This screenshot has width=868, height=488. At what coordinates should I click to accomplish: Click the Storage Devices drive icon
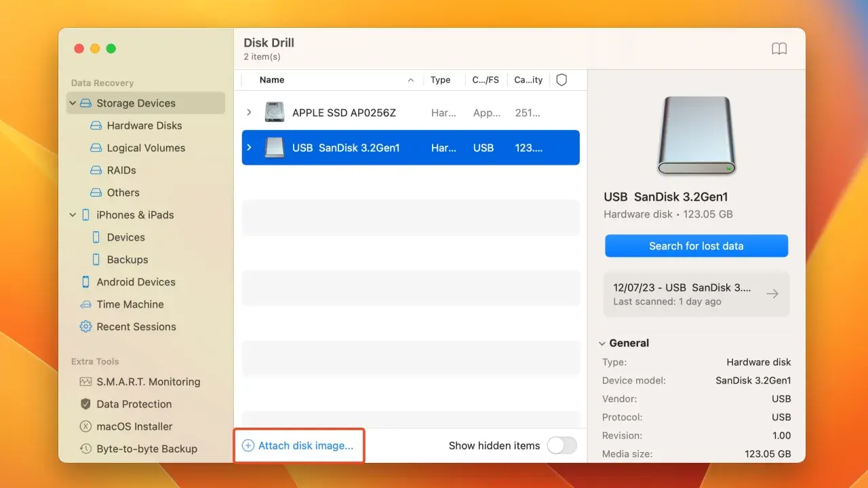[x=85, y=103]
